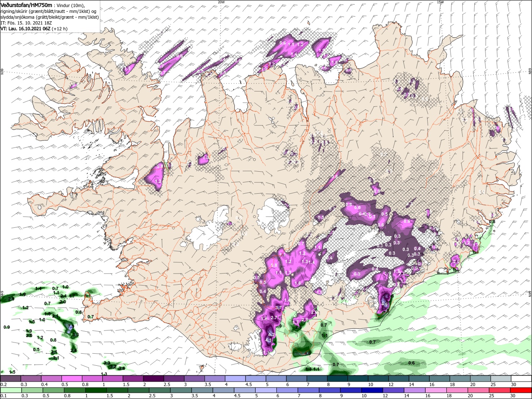Click the 'slydda/snjókoma' legend description line
Image resolution: width=532 pixels, height=399 pixels.
(49, 17)
